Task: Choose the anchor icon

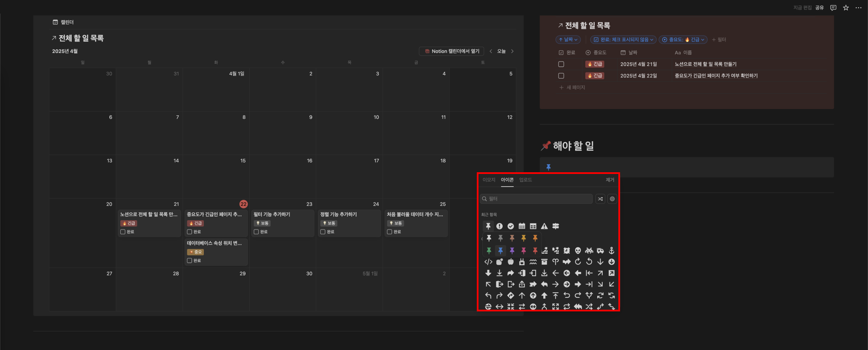Action: (612, 251)
